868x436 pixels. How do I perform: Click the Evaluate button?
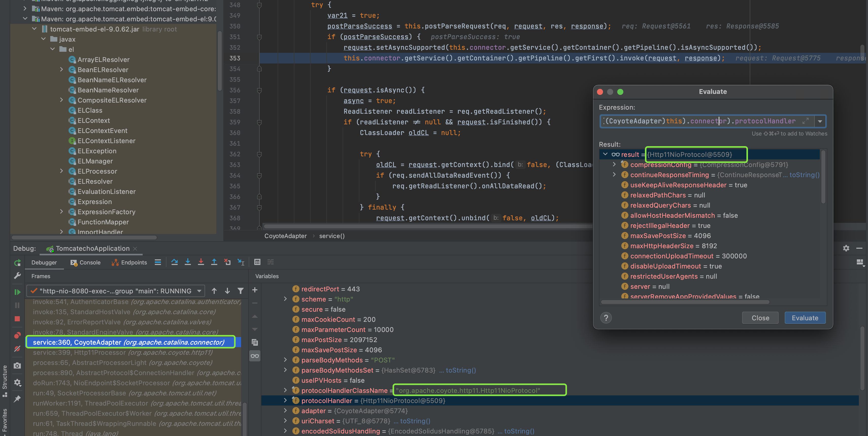(805, 318)
